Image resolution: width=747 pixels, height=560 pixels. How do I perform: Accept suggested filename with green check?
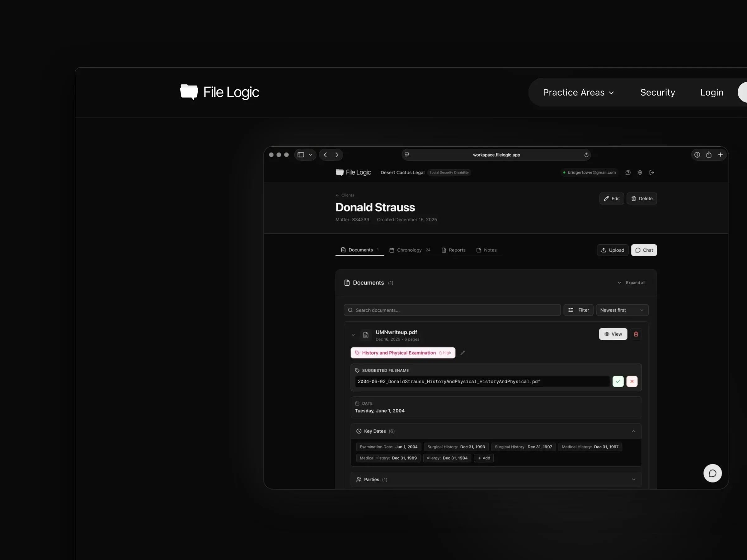pos(618,381)
